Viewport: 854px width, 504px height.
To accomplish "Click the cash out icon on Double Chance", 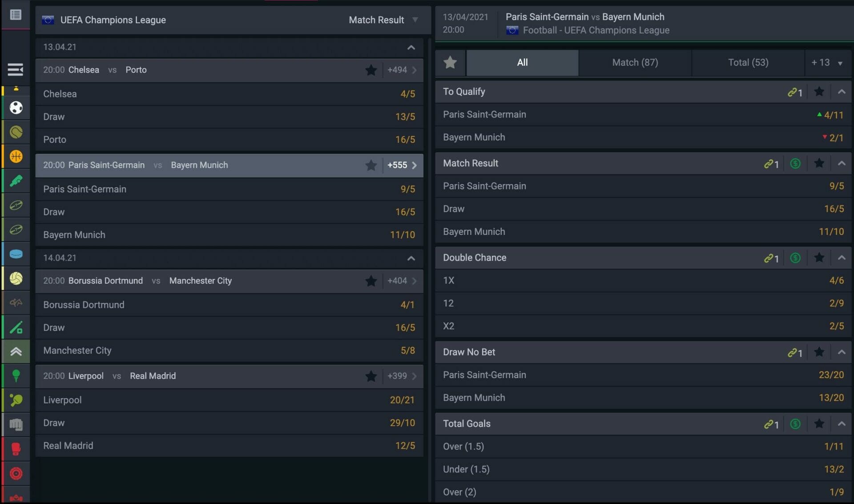I will pyautogui.click(x=795, y=258).
